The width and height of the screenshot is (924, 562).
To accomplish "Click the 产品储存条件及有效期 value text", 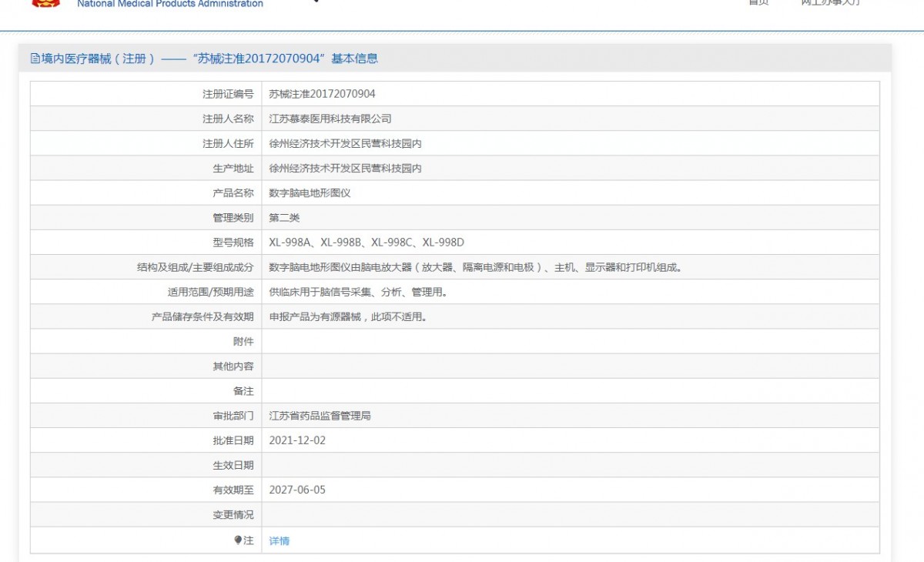I will point(347,316).
